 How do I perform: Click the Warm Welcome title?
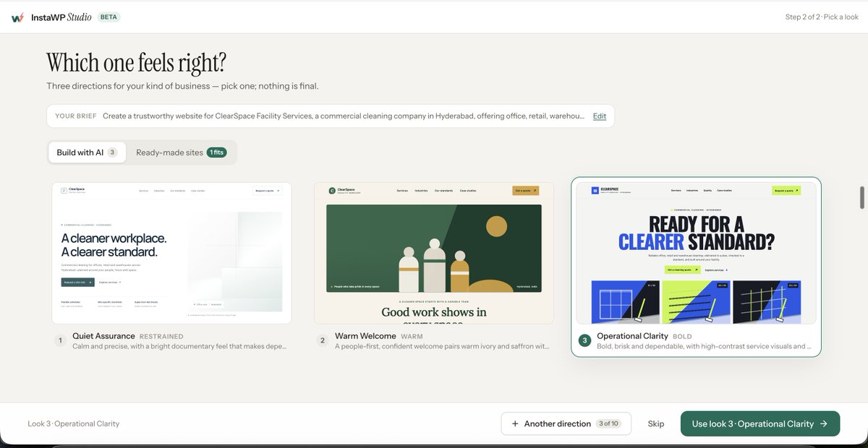pyautogui.click(x=365, y=336)
